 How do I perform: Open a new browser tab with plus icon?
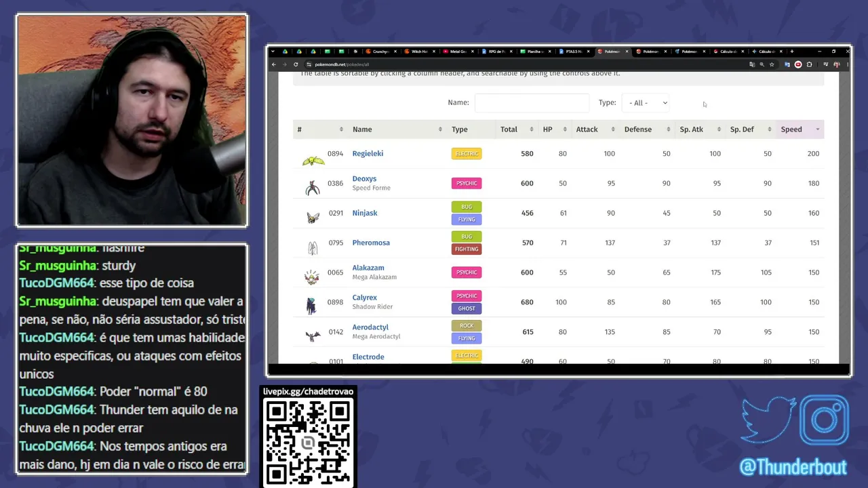point(791,52)
